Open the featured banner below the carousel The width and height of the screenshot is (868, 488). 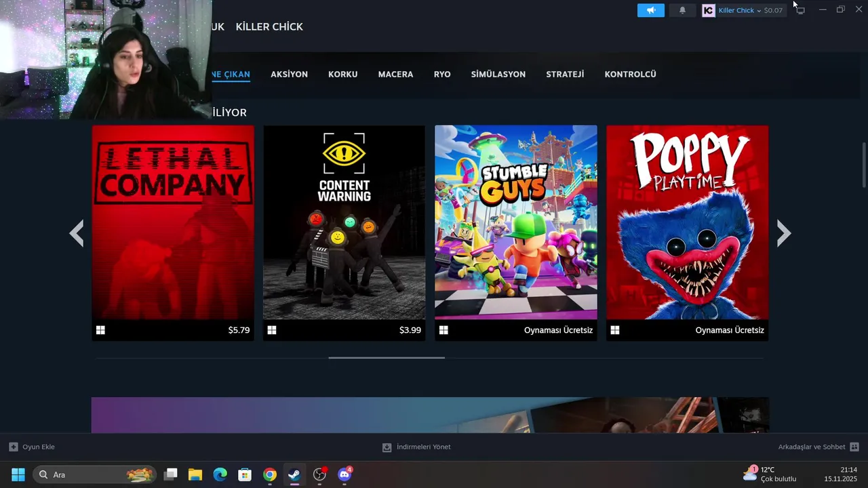430,415
